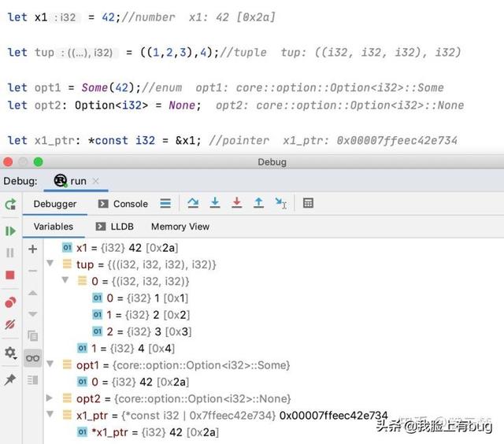This screenshot has height=444, width=504.
Task: Collapse the x1_ptr variable node
Action: tap(50, 413)
